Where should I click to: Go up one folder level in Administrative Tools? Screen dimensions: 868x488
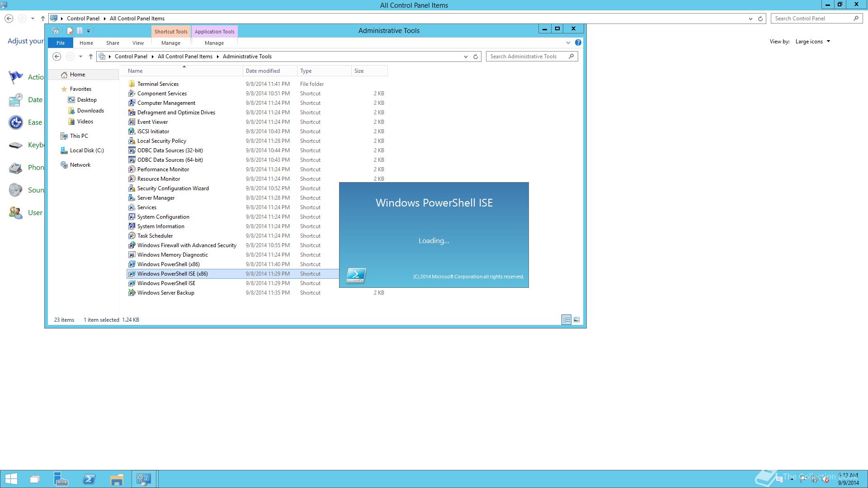[x=90, y=56]
